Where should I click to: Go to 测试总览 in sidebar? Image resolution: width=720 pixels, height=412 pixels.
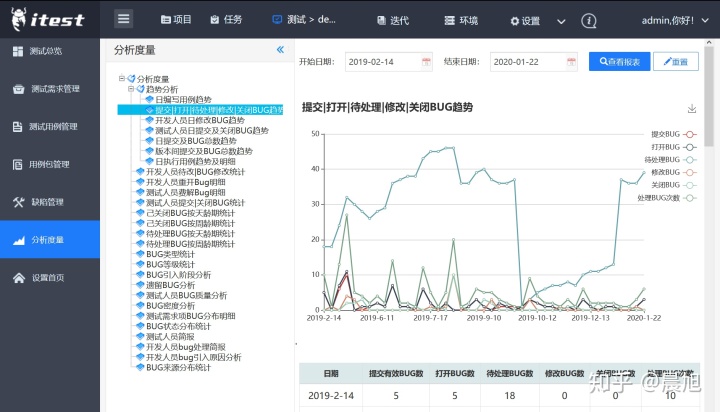(x=50, y=51)
